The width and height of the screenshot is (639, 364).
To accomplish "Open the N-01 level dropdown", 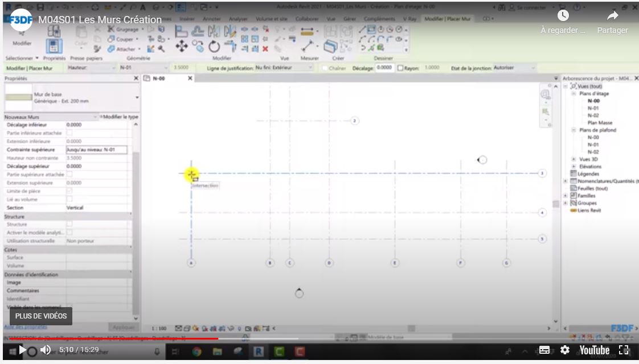I will [x=144, y=68].
